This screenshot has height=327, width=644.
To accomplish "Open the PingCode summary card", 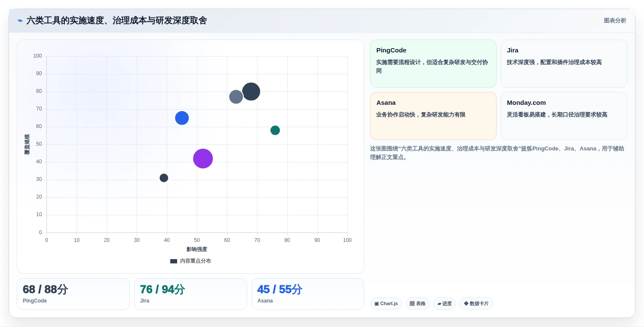I will [433, 64].
